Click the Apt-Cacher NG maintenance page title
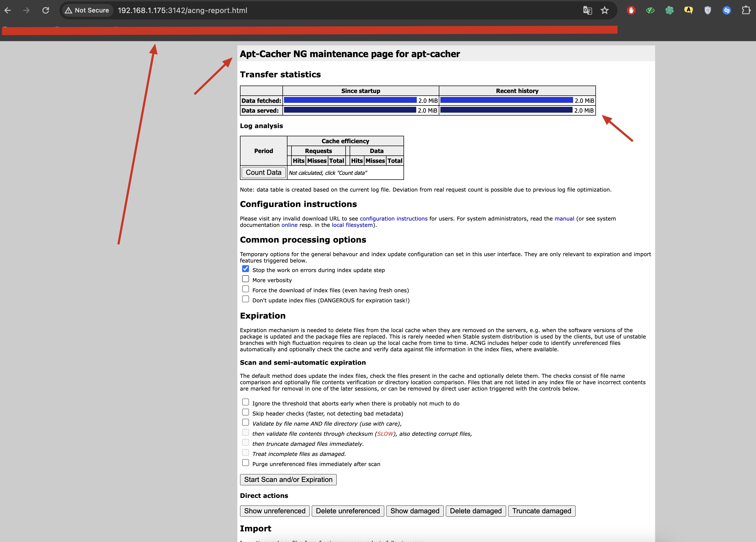Image resolution: width=756 pixels, height=542 pixels. [350, 54]
